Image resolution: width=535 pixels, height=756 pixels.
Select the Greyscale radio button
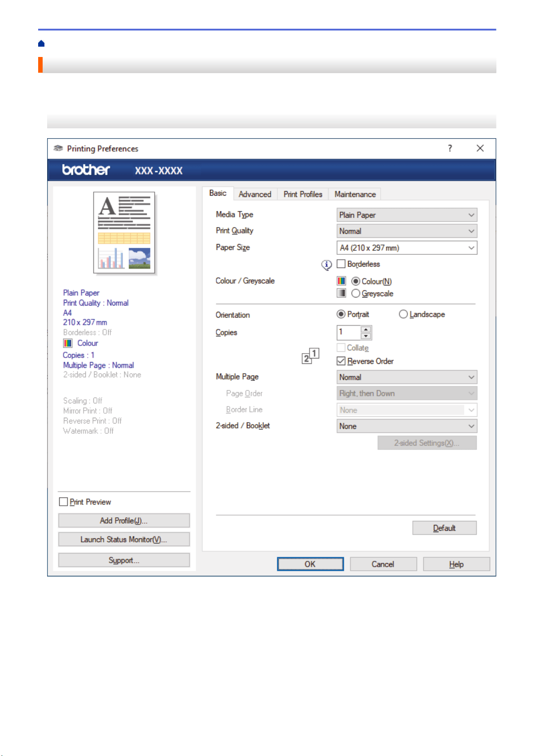pos(356,293)
